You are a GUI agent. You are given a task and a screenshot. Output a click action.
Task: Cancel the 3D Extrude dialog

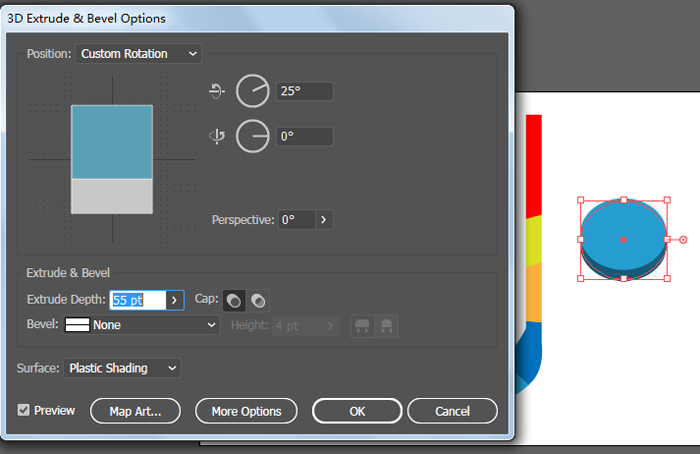click(452, 411)
